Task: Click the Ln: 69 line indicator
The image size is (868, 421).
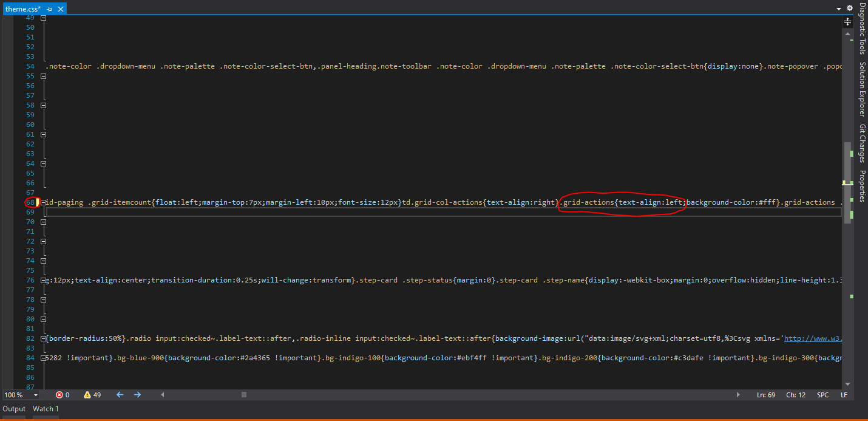Action: coord(767,395)
